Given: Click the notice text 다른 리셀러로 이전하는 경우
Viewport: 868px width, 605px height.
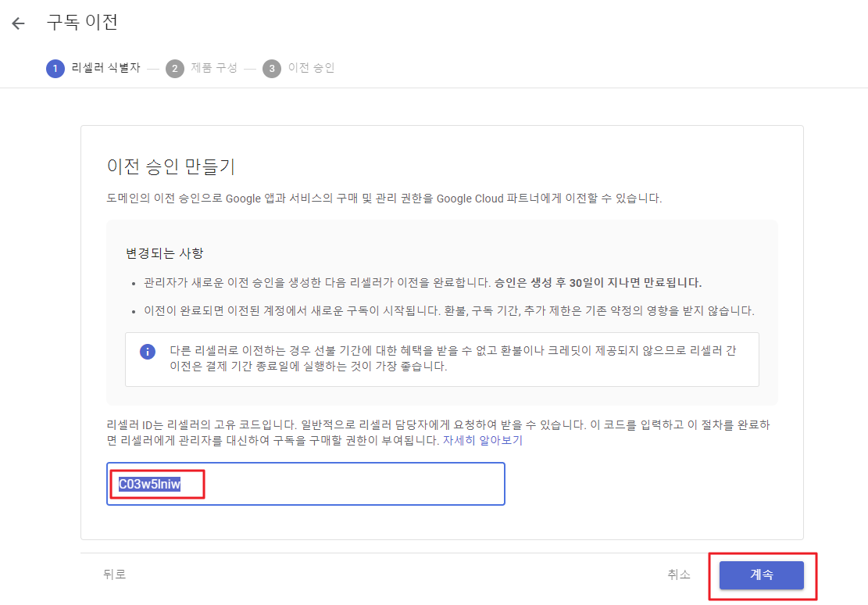Looking at the screenshot, I should coord(453,359).
